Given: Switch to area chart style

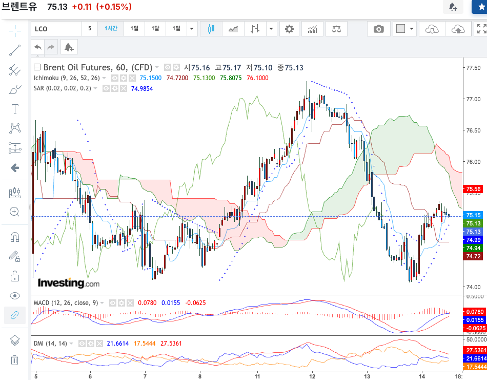Looking at the screenshot, I should 233,29.
